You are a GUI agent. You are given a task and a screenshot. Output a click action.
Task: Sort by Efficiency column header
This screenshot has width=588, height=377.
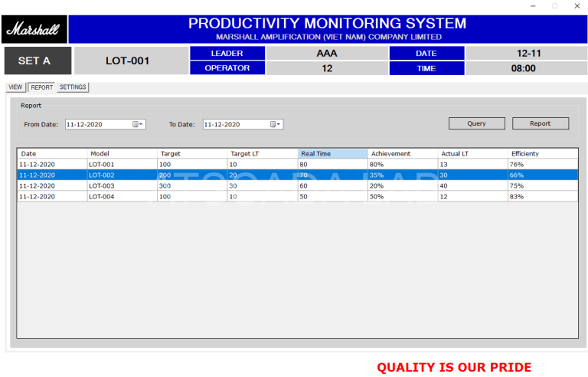(x=543, y=153)
